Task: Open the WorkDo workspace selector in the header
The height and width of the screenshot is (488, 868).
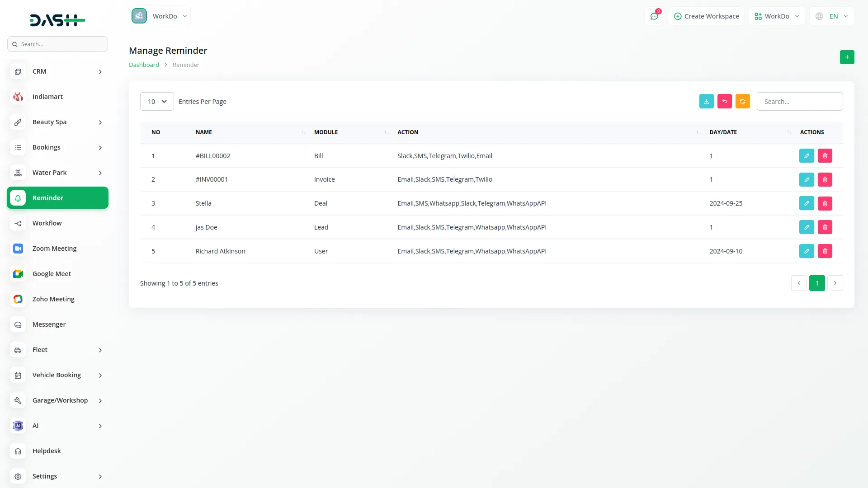Action: tap(776, 16)
